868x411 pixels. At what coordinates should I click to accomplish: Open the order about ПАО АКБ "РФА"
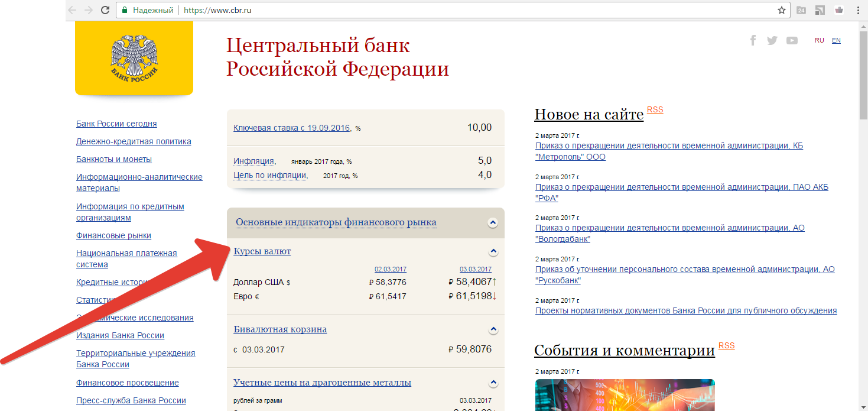click(682, 193)
